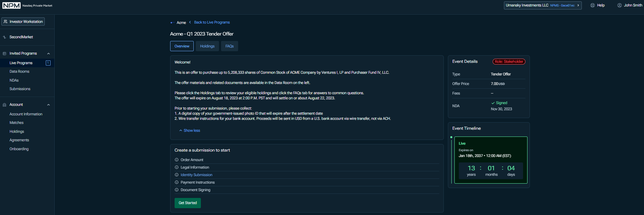Click the Legal Information step
Screen dimensions: 644x215
195,167
